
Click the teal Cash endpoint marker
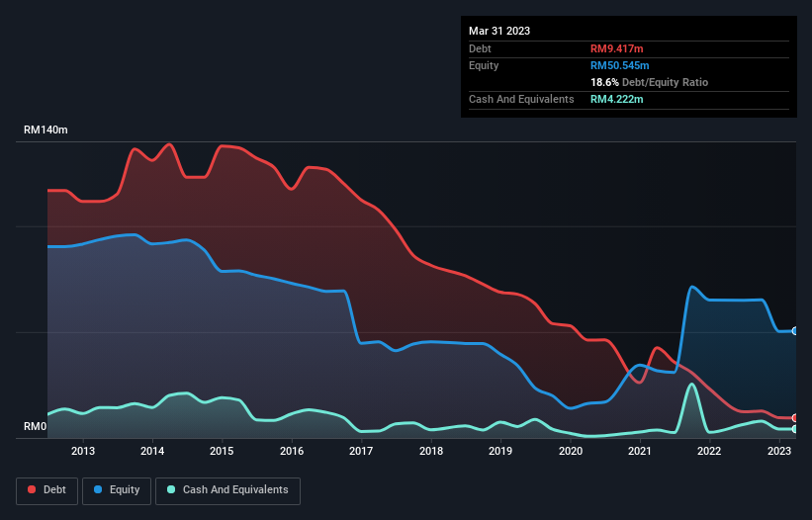pyautogui.click(x=795, y=429)
